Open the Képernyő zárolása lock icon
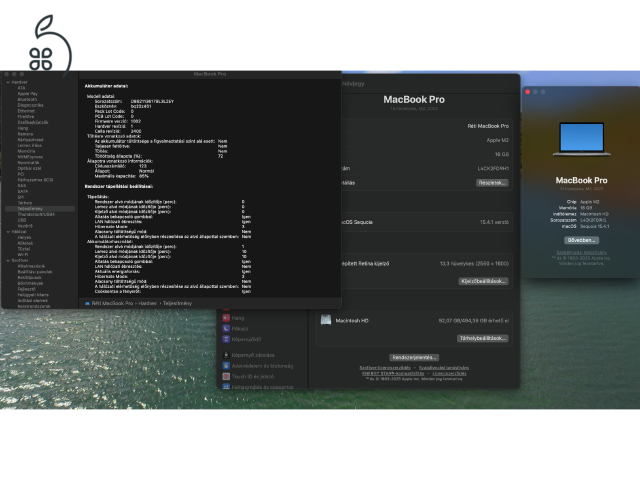Viewport: 640px width, 480px height. [x=226, y=355]
